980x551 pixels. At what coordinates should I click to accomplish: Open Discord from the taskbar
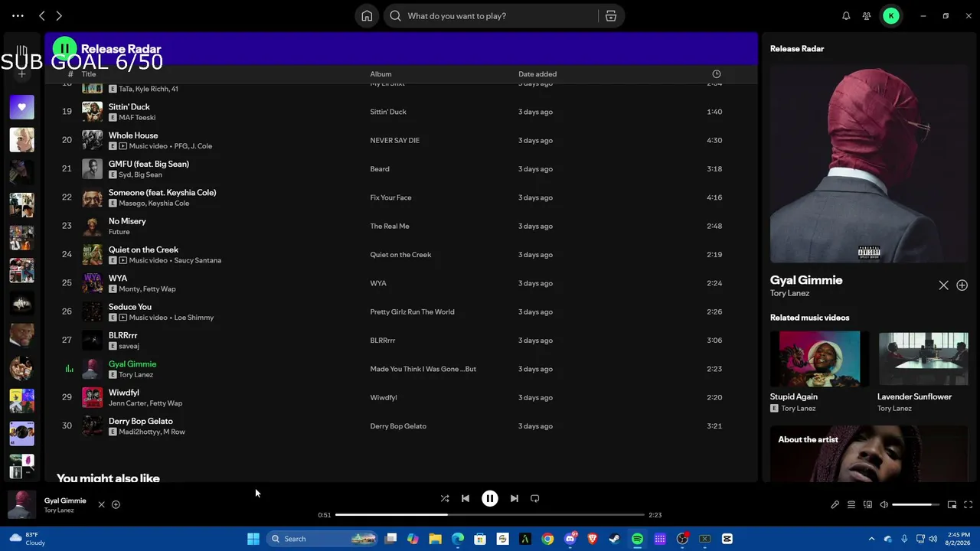pyautogui.click(x=570, y=539)
